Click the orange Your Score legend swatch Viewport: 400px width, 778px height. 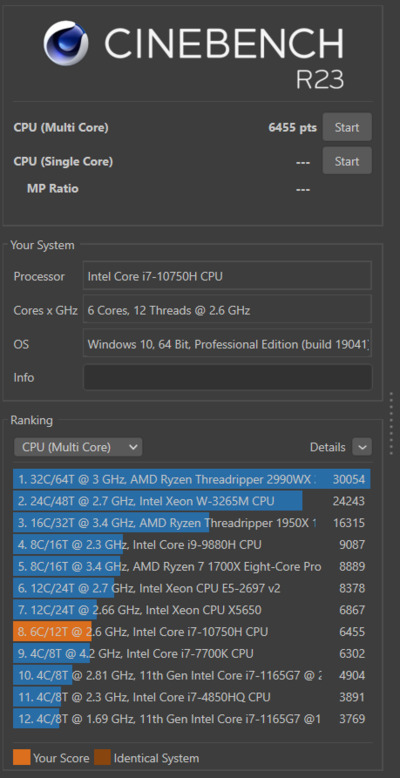click(x=21, y=758)
